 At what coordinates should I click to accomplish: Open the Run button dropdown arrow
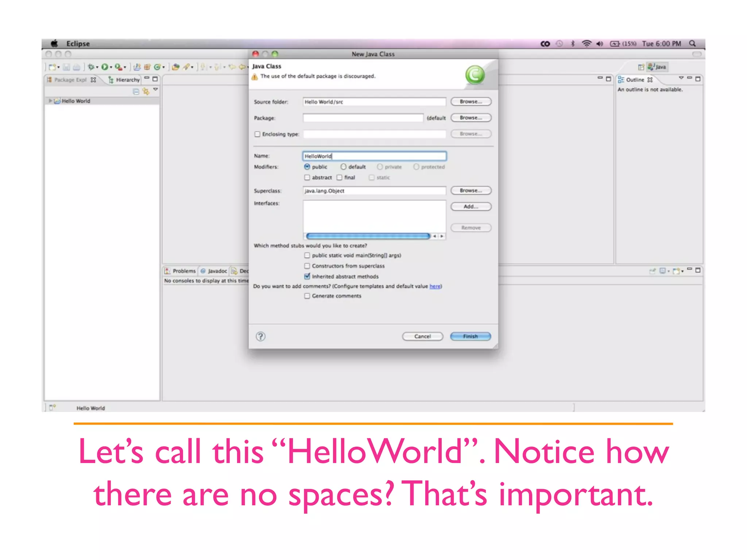coord(111,67)
